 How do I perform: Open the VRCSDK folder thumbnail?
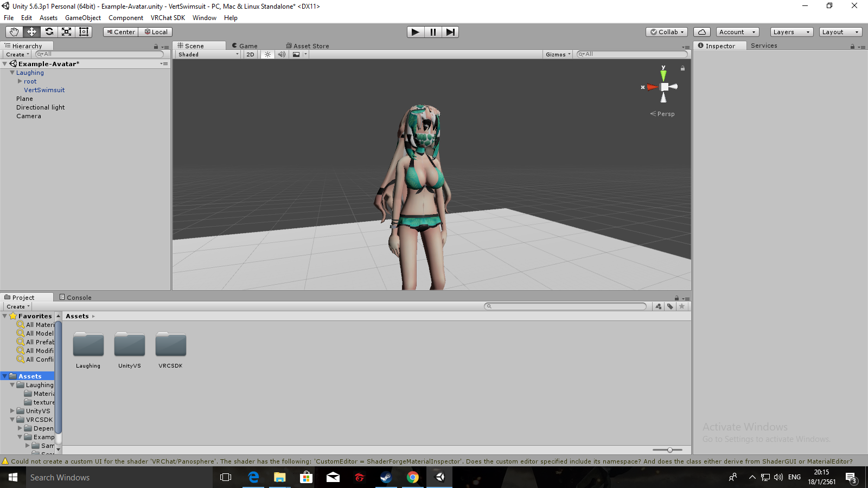[x=171, y=344]
